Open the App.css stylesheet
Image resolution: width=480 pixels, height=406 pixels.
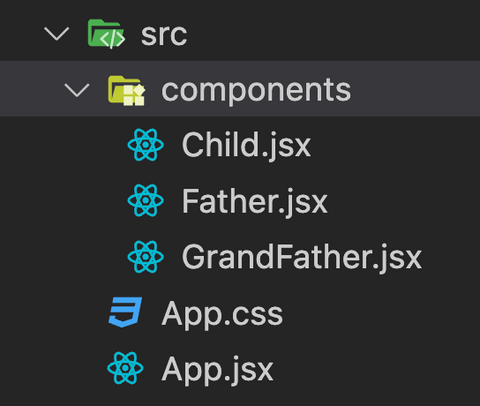point(222,314)
